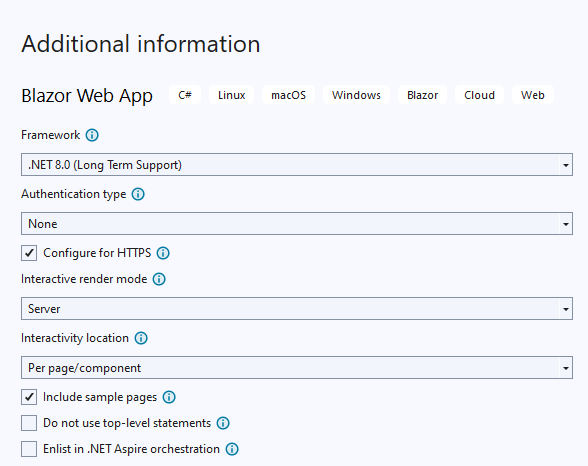The image size is (588, 466).
Task: Click the Include sample pages info icon
Action: (169, 397)
